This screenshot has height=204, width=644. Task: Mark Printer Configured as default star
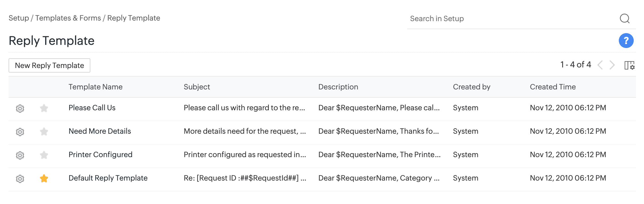pos(44,155)
